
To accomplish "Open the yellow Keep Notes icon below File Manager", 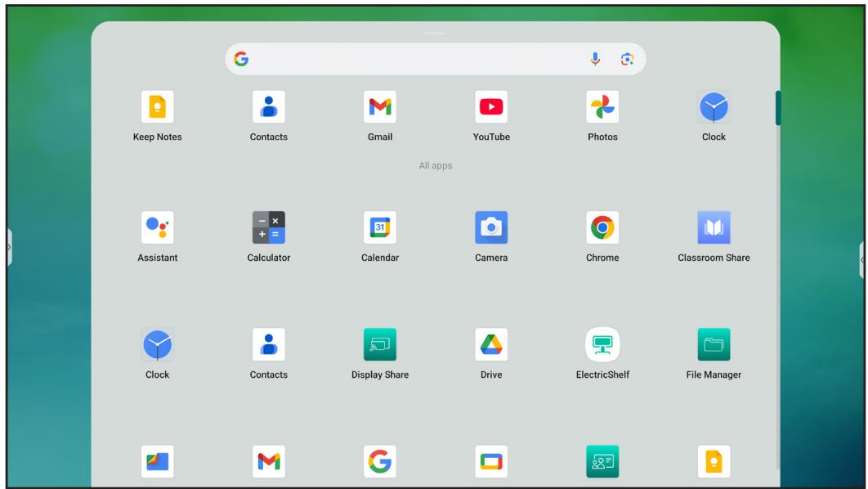I will pos(714,461).
